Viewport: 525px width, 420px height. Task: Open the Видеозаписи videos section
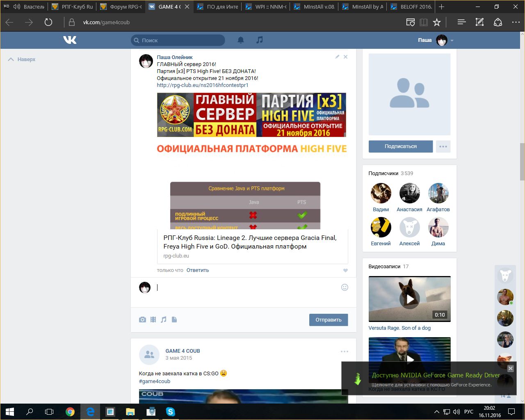click(x=384, y=267)
